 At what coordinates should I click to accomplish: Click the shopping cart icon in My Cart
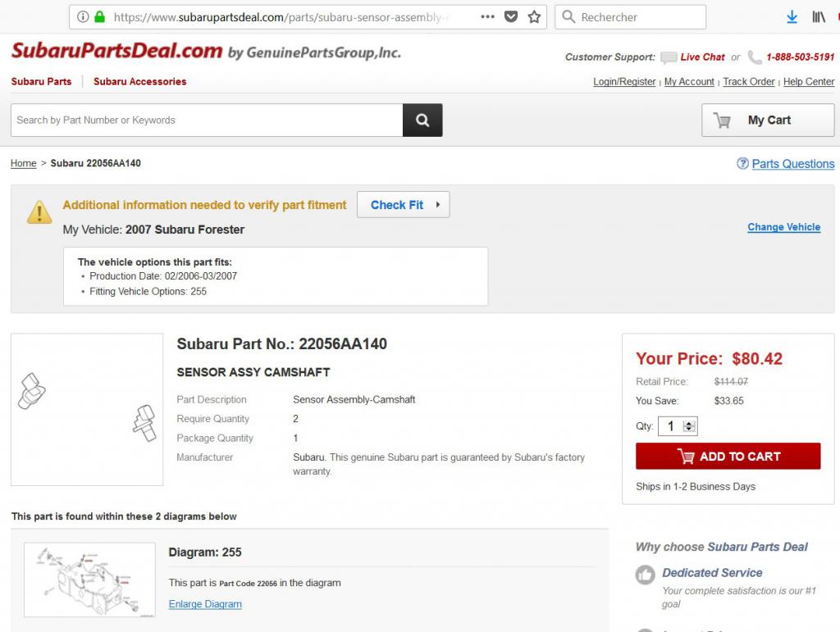pyautogui.click(x=722, y=120)
